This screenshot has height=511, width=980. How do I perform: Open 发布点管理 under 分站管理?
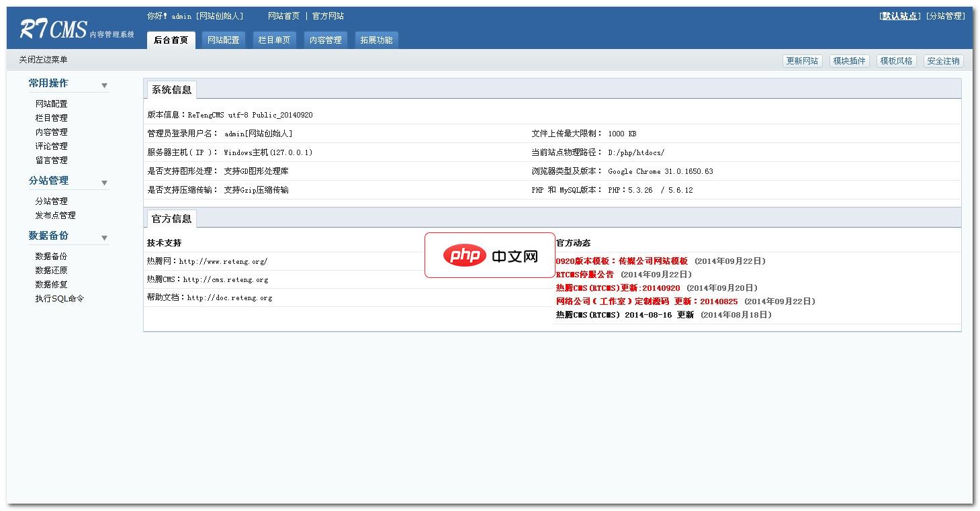54,215
